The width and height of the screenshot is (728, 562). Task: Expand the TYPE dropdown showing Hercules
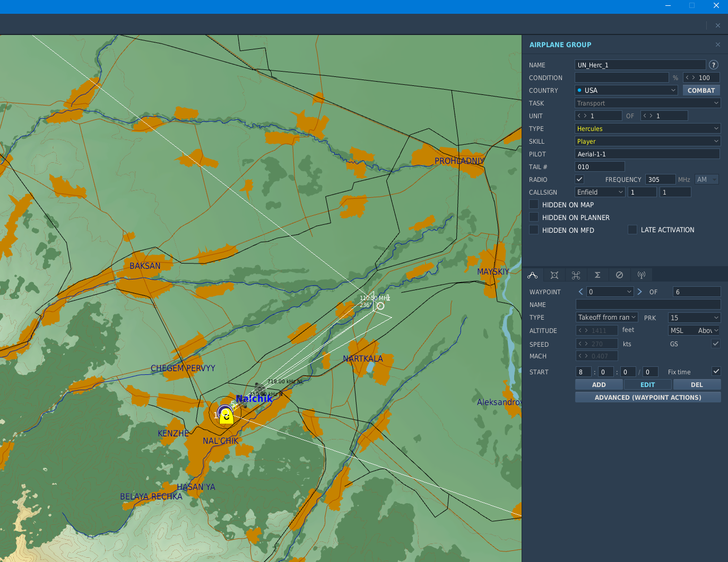pyautogui.click(x=647, y=128)
